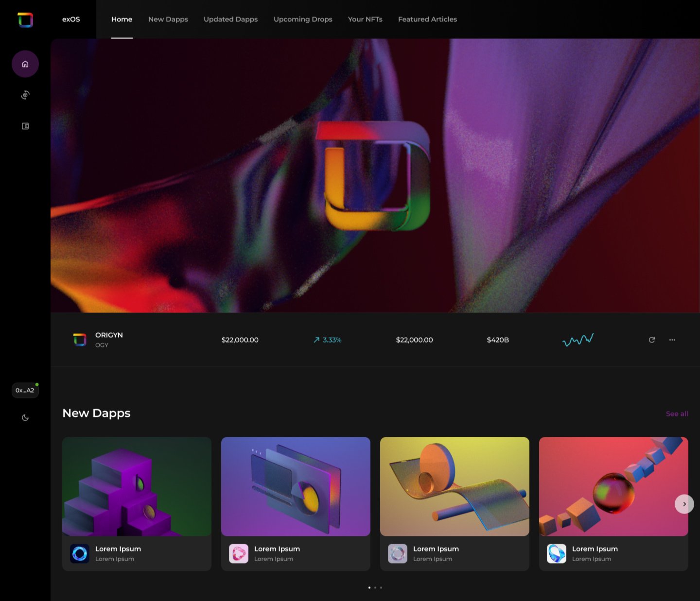The width and height of the screenshot is (700, 601).
Task: Click the pink swirl app icon on the second card
Action: click(239, 554)
